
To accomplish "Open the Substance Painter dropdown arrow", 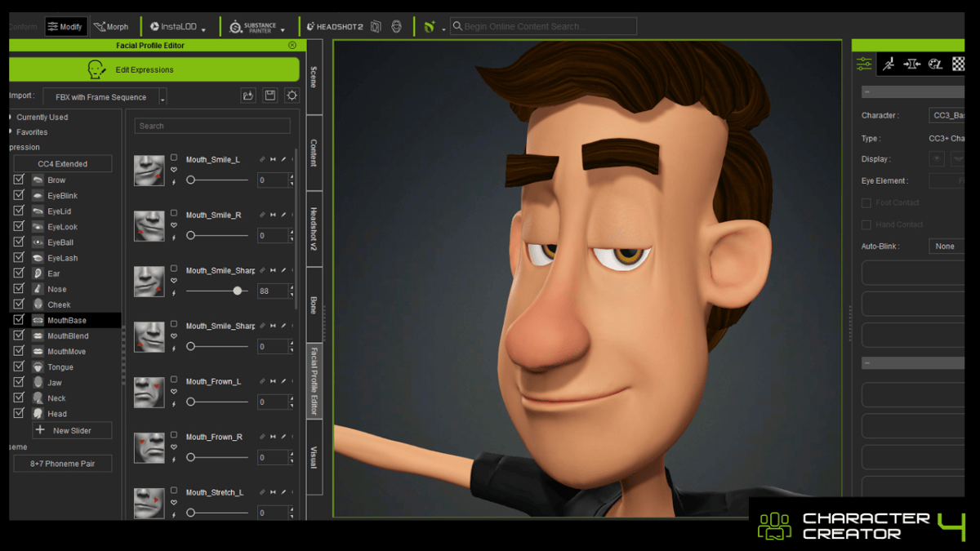I will click(283, 29).
